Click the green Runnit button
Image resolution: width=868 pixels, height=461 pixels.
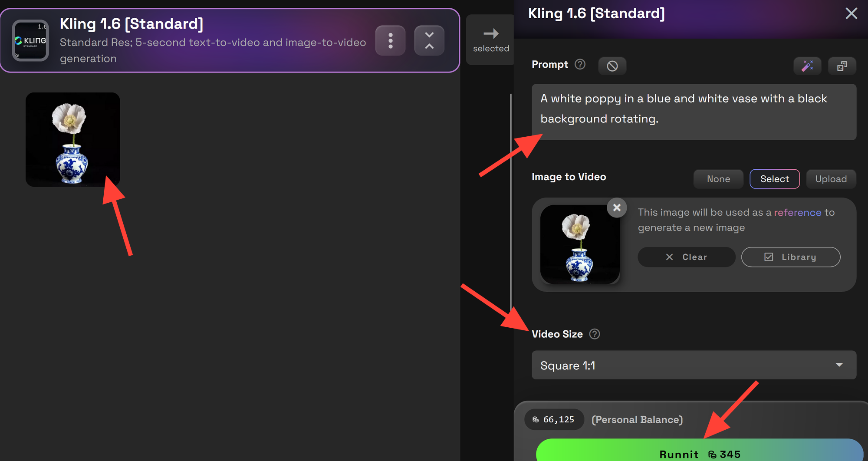point(700,451)
